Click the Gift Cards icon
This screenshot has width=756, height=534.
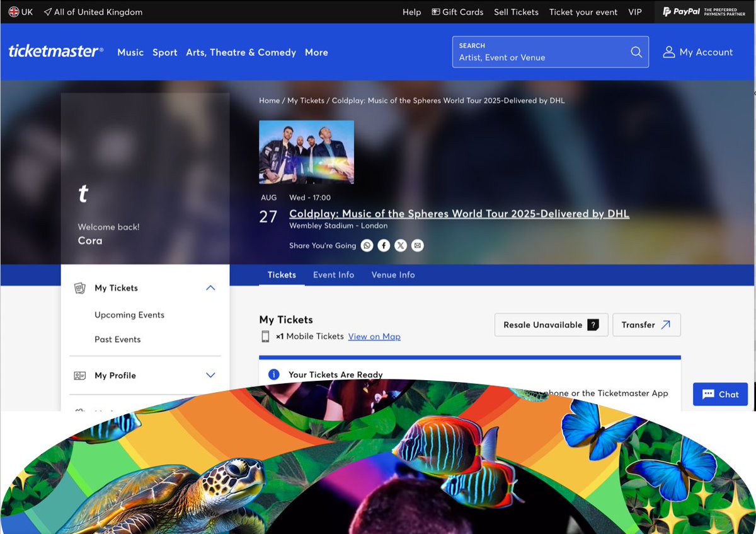pos(435,12)
